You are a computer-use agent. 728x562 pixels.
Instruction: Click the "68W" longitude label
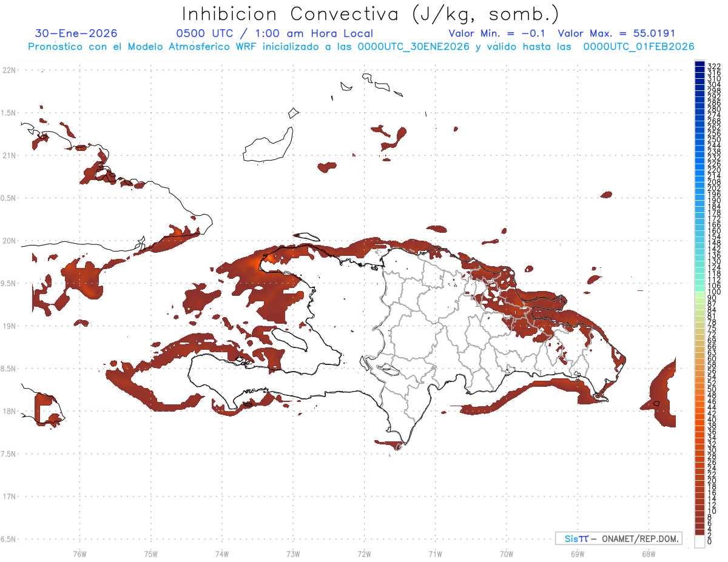pos(649,554)
